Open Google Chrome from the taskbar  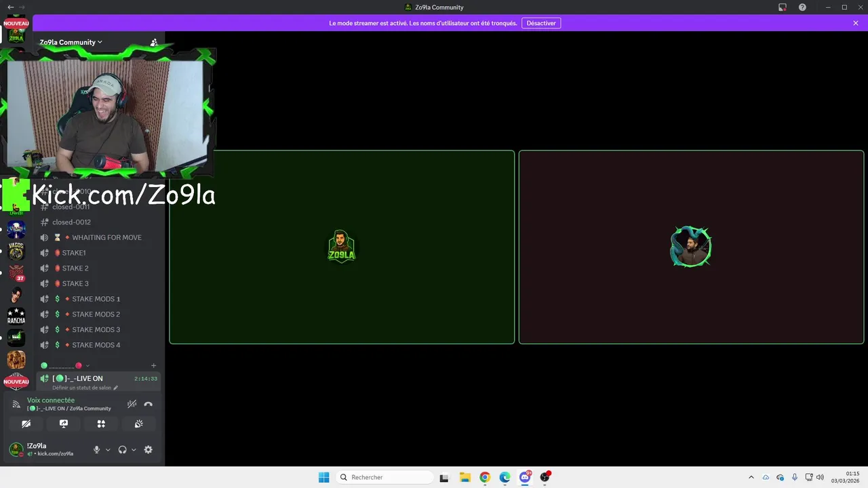[x=485, y=477]
